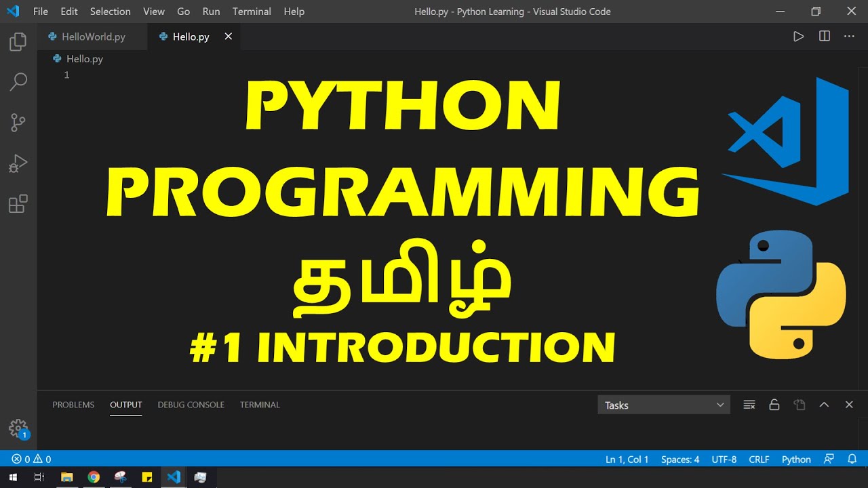The height and width of the screenshot is (488, 868).
Task: Click the VS Code taskbar icon
Action: [x=174, y=477]
